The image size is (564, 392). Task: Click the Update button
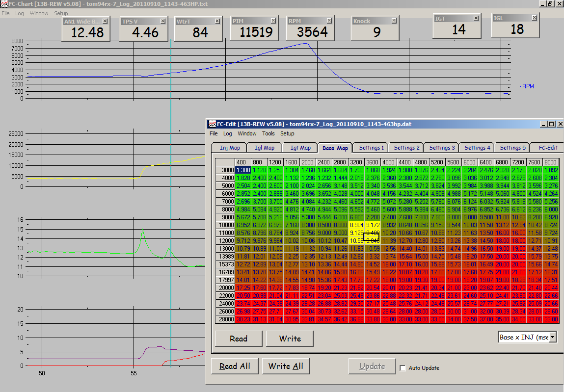coord(372,366)
